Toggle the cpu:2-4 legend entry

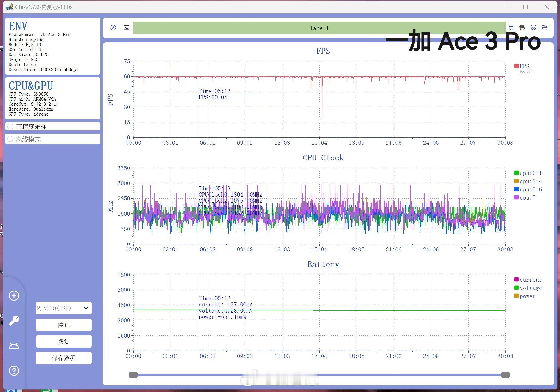(528, 181)
